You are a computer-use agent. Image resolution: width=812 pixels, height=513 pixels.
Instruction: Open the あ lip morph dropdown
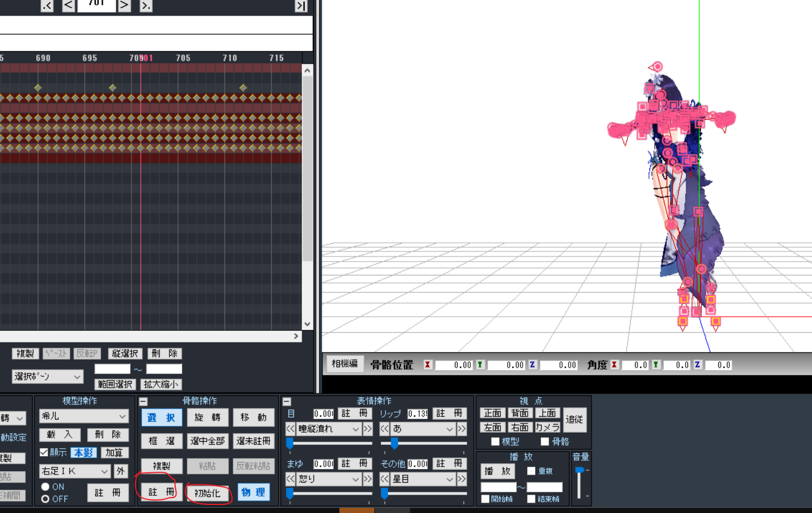(423, 429)
